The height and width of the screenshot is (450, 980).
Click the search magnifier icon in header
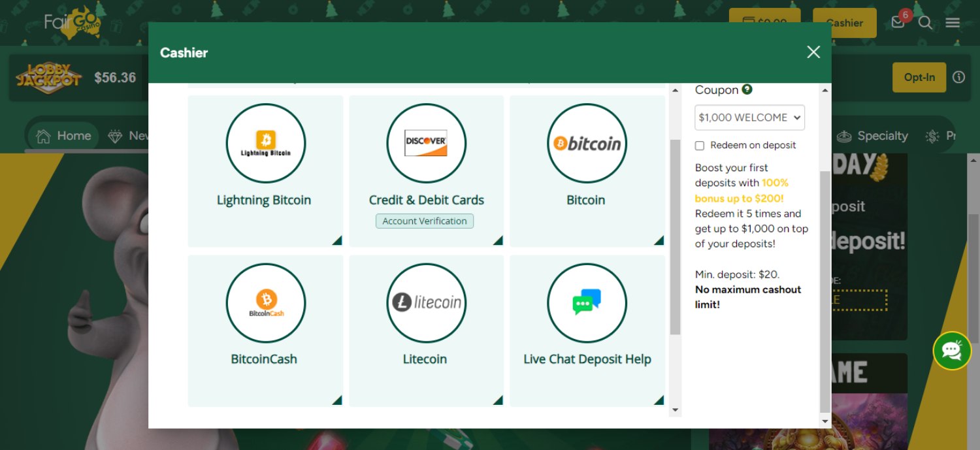(x=925, y=23)
